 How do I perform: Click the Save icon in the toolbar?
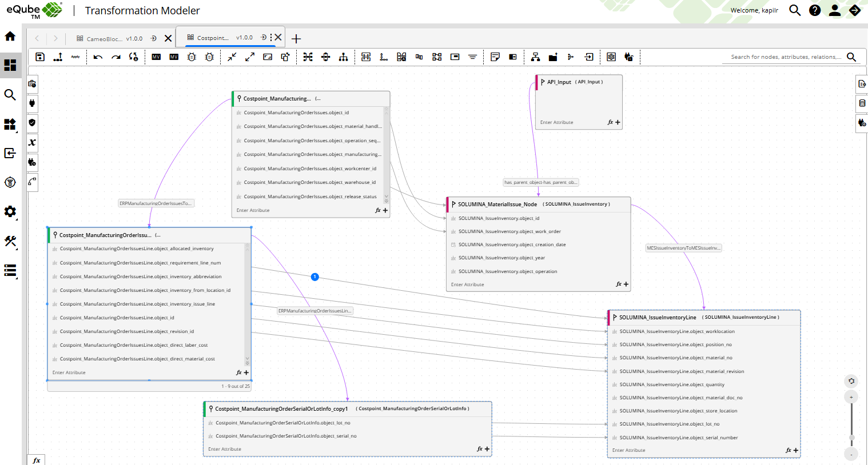click(40, 57)
